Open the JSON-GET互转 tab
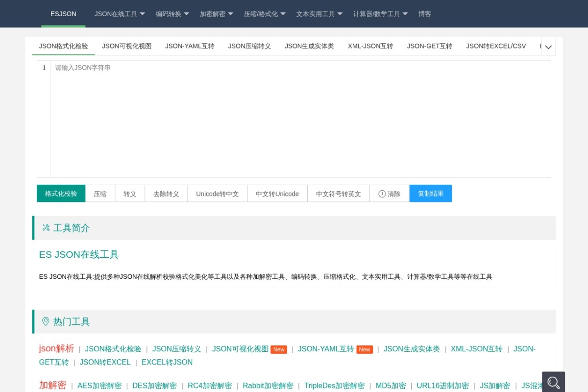 tap(430, 46)
